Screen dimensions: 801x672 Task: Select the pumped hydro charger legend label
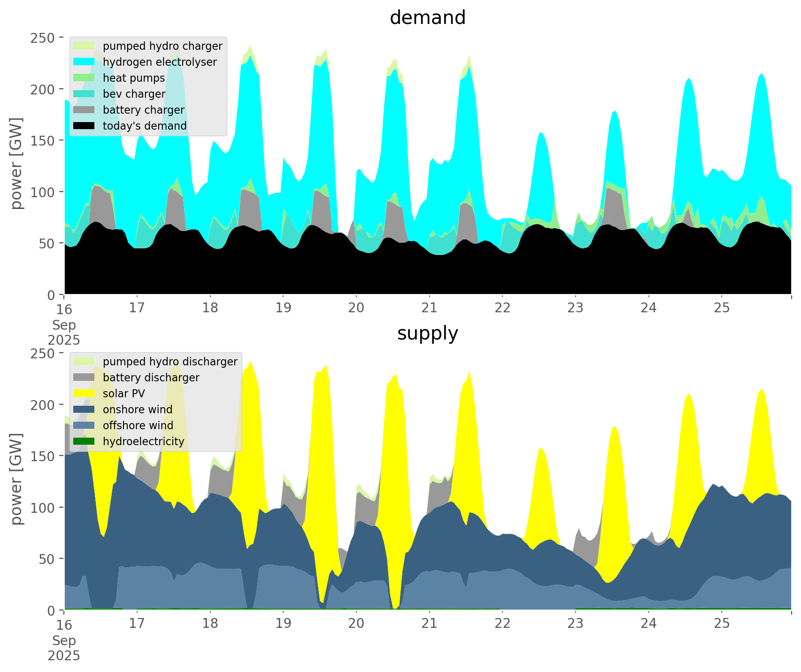162,46
